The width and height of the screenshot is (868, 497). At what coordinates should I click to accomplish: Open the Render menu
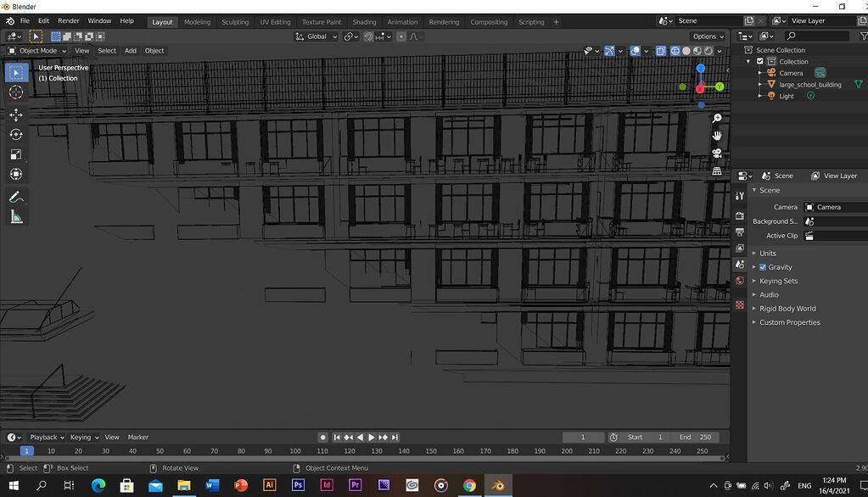click(x=69, y=21)
